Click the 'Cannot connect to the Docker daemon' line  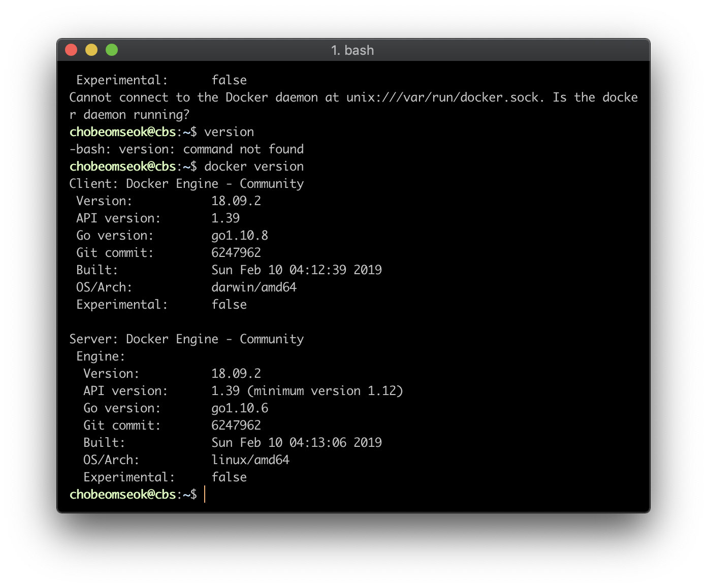(x=353, y=97)
